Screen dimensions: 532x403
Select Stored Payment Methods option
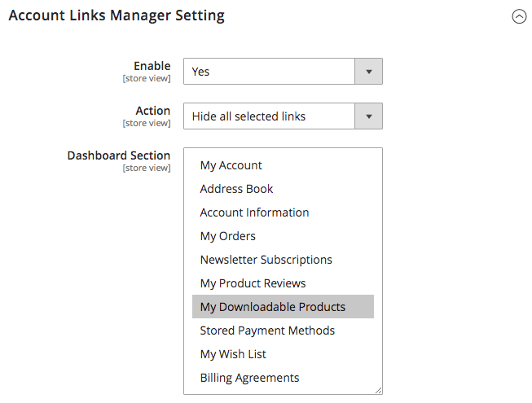pos(268,331)
